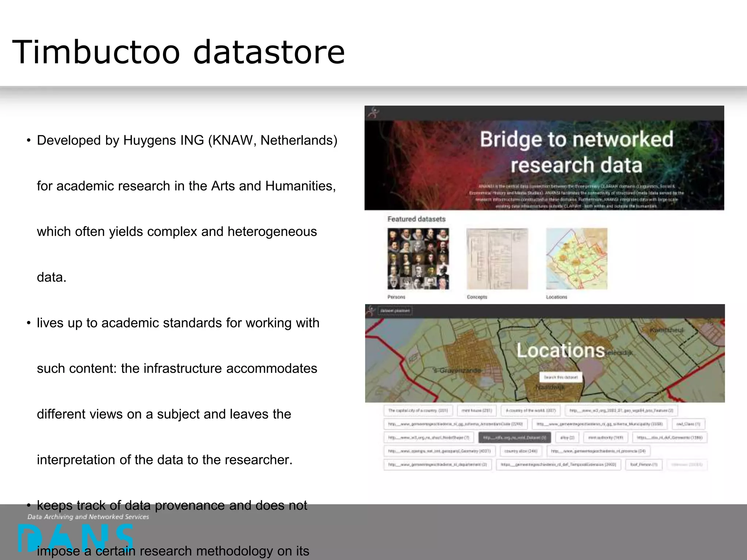Click the 'Persons' dataset caption

396,297
